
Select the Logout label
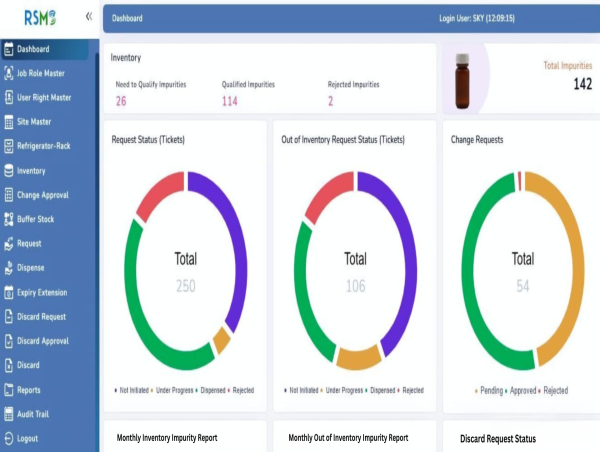pyautogui.click(x=28, y=439)
